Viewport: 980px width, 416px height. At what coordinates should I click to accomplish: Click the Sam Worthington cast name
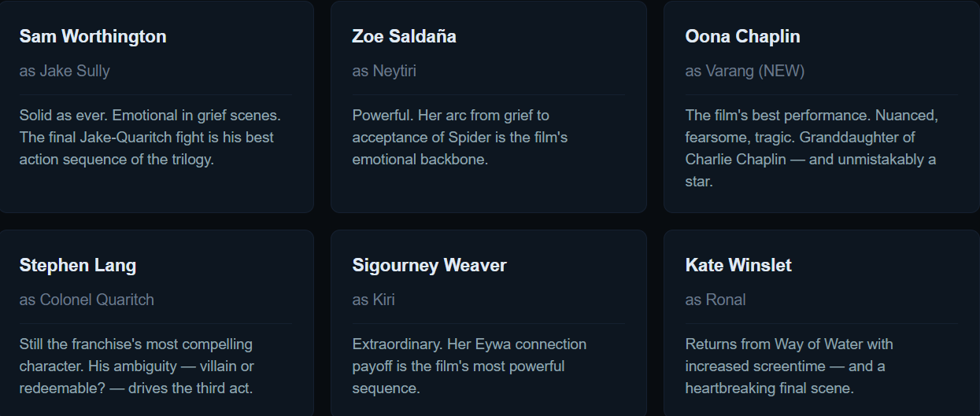[x=93, y=36]
